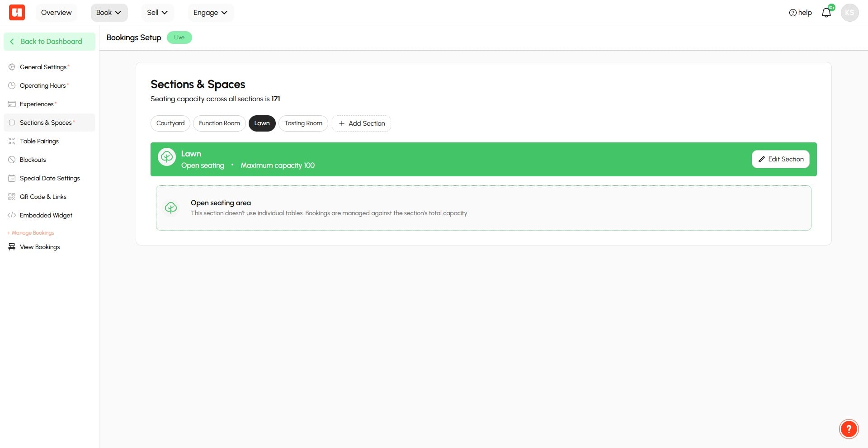
Task: Select the Lawn section tab
Action: point(262,123)
